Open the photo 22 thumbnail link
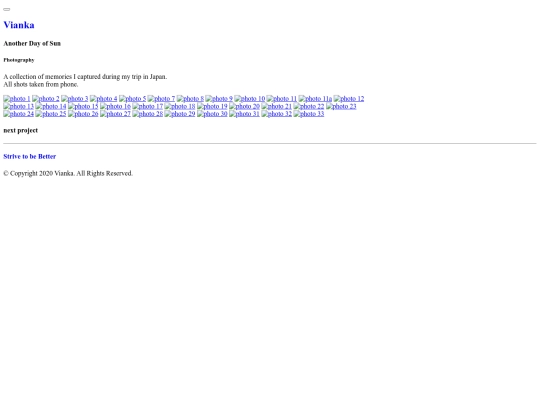 pyautogui.click(x=309, y=106)
